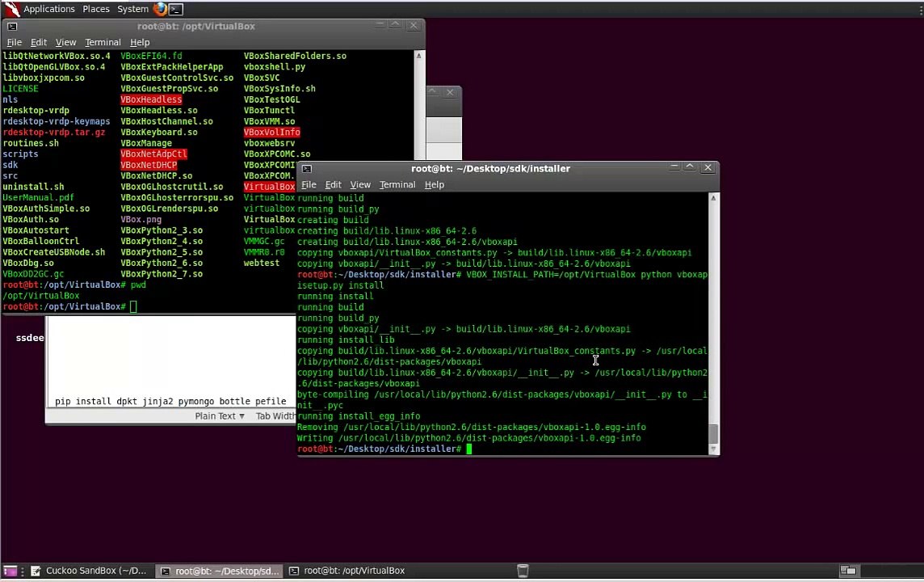Click VBoxHeadless highlighted file name
Viewport: 924px width, 582px height.
152,99
